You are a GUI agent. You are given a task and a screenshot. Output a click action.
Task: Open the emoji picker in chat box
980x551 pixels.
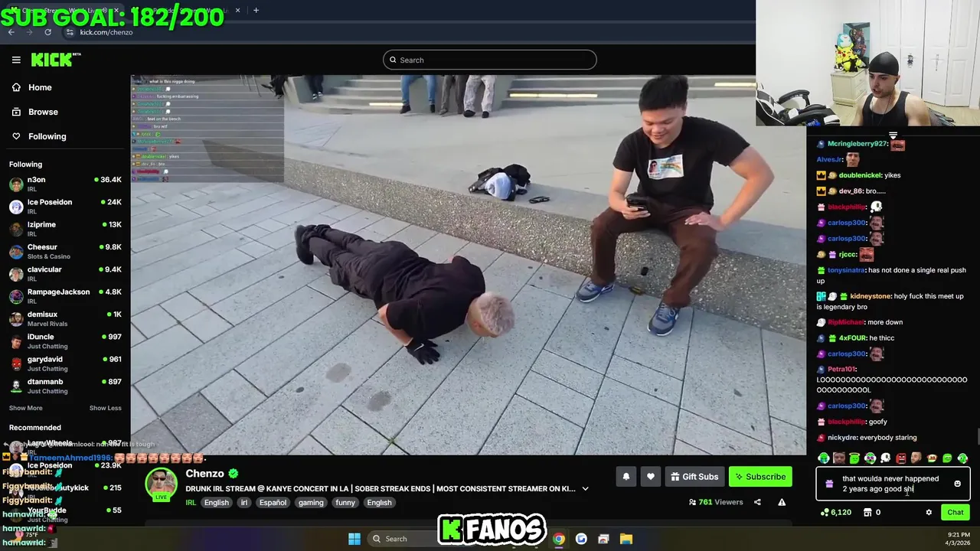(x=957, y=484)
